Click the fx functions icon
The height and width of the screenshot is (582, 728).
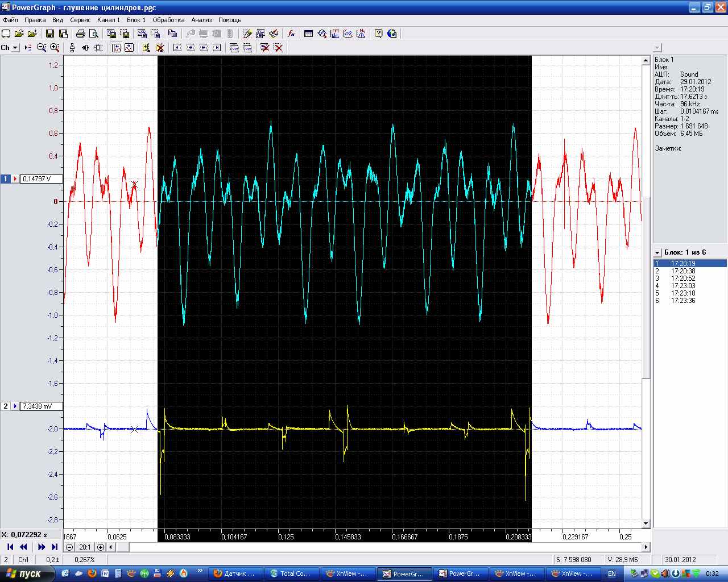pyautogui.click(x=291, y=34)
